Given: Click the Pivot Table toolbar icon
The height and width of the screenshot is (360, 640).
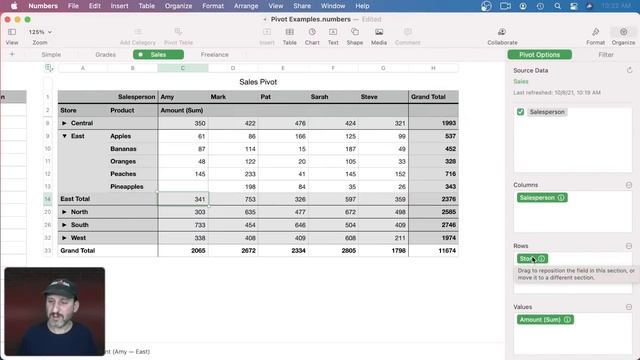Looking at the screenshot, I should tap(178, 32).
